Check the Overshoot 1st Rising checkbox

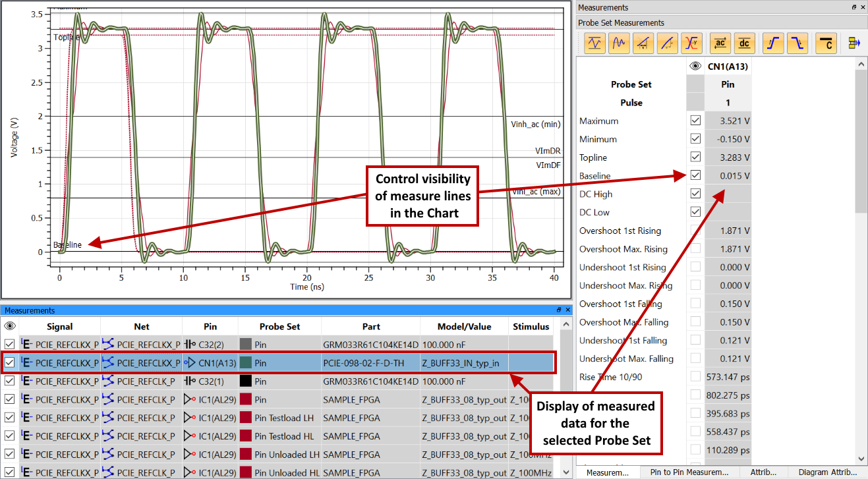(x=695, y=231)
